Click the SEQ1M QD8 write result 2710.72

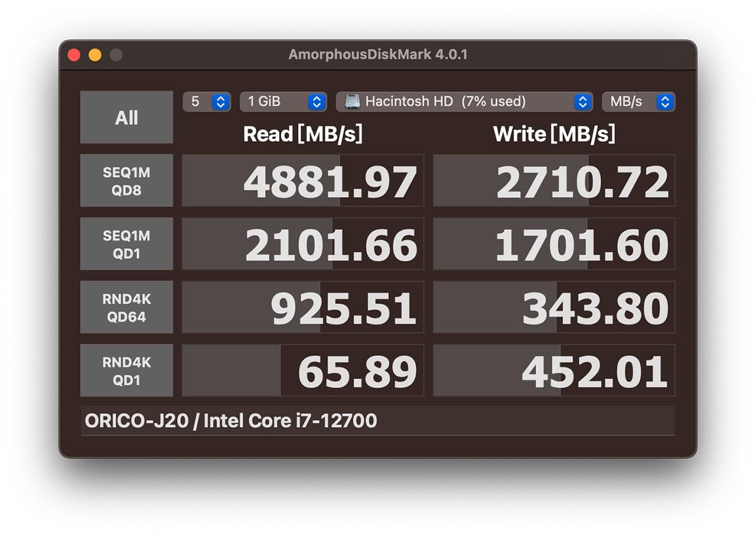[x=554, y=181]
